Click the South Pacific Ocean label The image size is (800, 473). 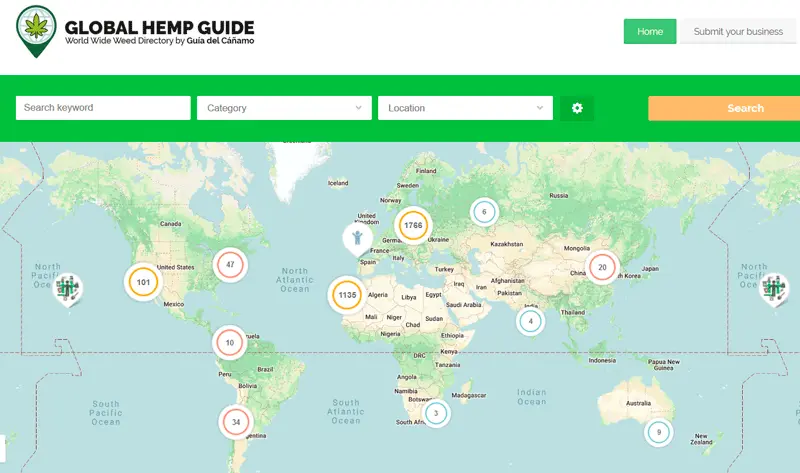106,413
